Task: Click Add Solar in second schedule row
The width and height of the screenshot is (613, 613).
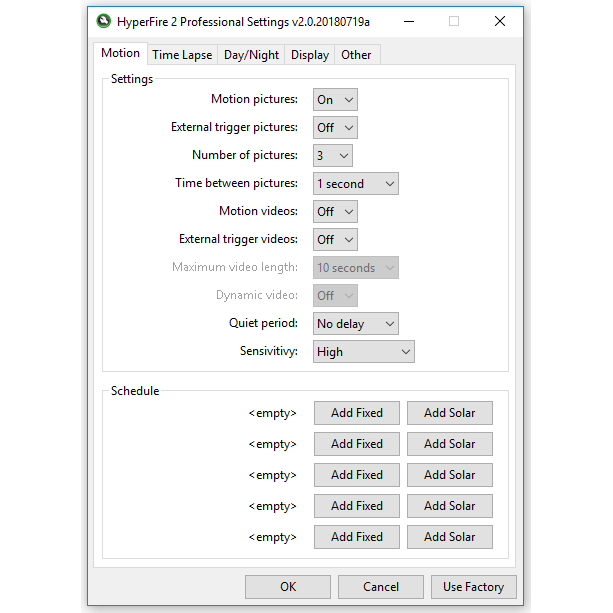Action: pos(450,444)
